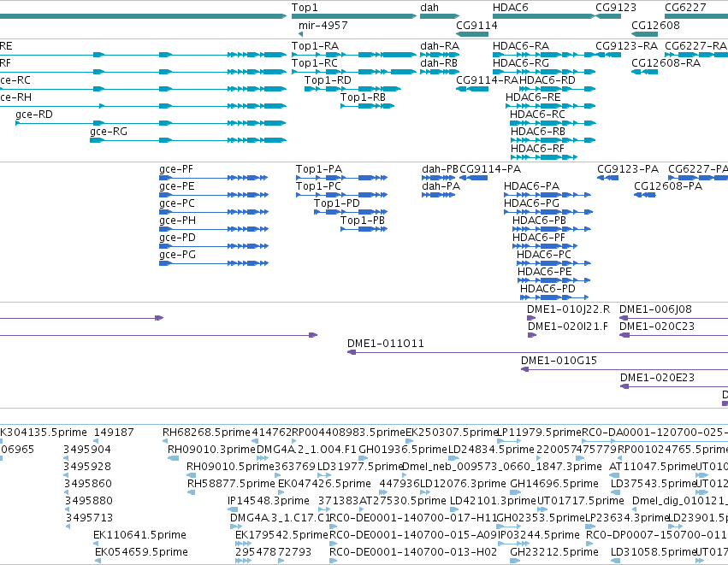
Task: Select the Top1-PD protein label
Action: click(337, 203)
